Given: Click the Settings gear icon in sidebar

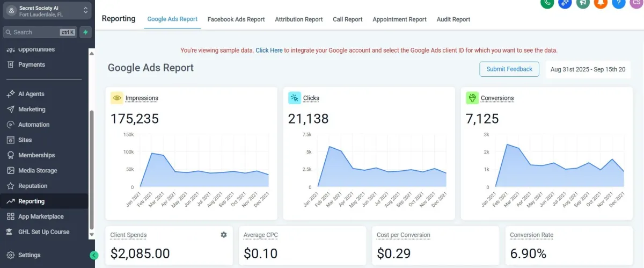Looking at the screenshot, I should coord(10,255).
